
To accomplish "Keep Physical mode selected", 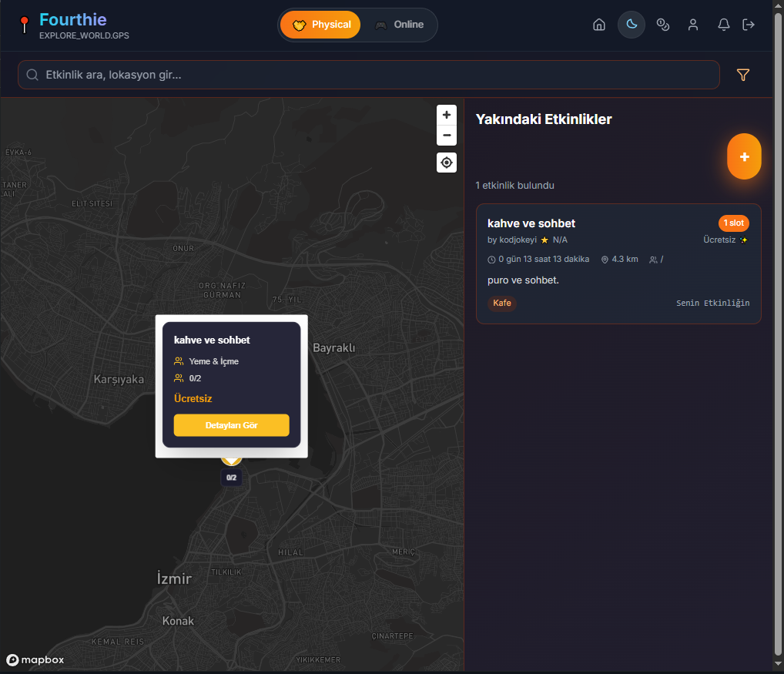I will click(320, 24).
